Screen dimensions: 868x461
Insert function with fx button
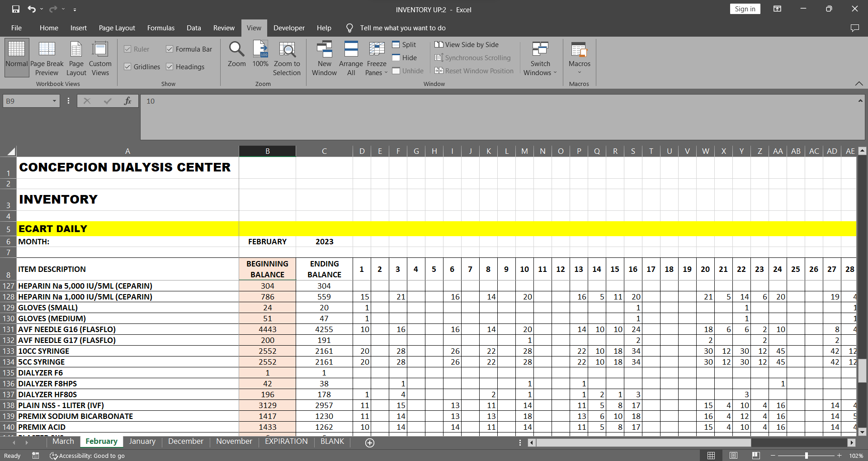127,101
